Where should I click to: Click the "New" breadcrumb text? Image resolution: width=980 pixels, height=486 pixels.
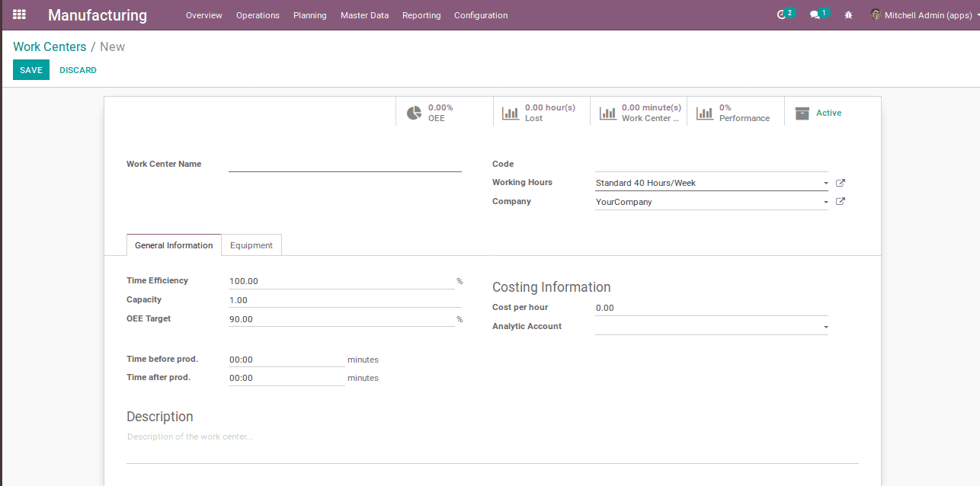(112, 46)
